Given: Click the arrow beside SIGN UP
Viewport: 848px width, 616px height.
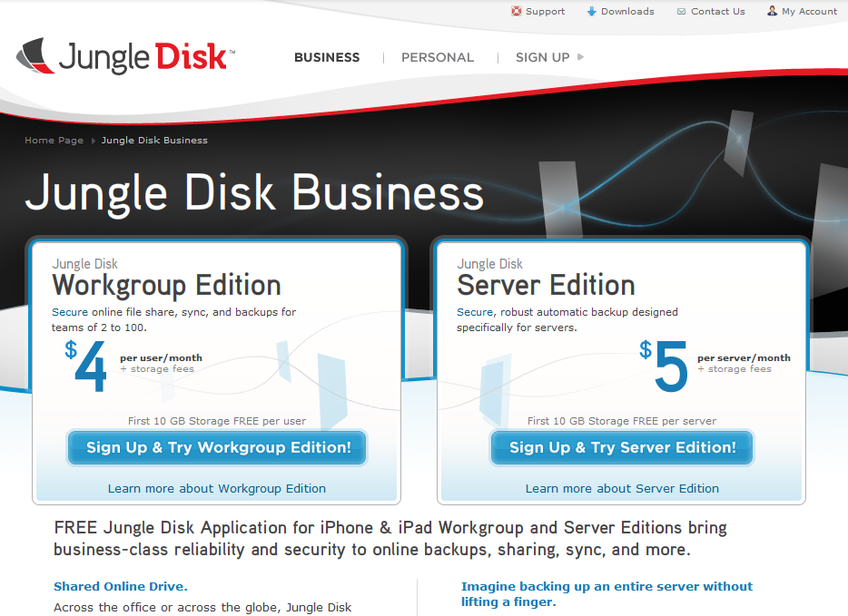Looking at the screenshot, I should [x=580, y=57].
